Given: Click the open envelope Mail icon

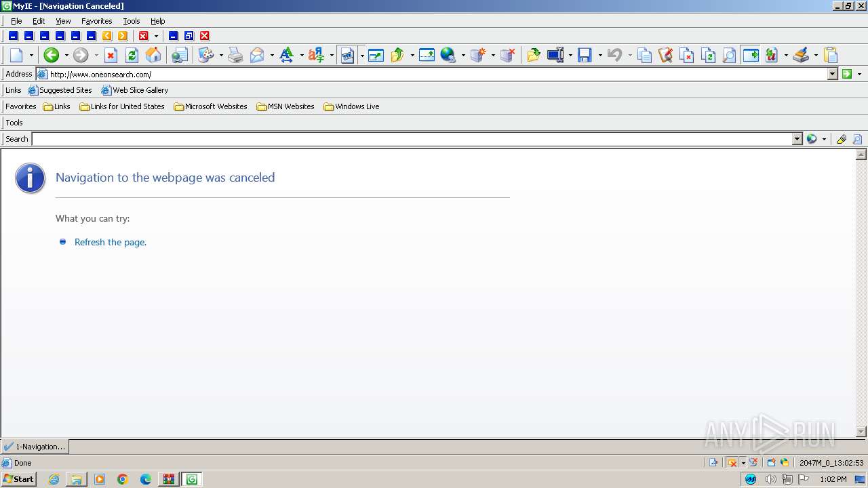Looking at the screenshot, I should coord(257,56).
